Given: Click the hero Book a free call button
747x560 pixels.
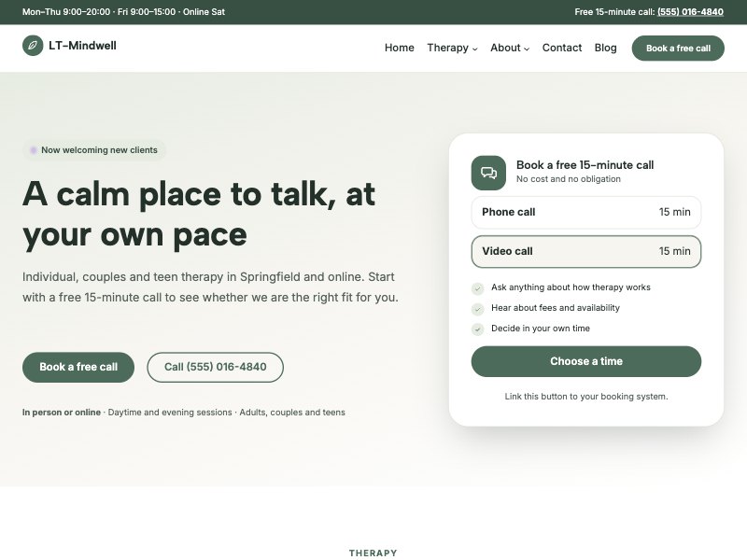Looking at the screenshot, I should pos(78,367).
